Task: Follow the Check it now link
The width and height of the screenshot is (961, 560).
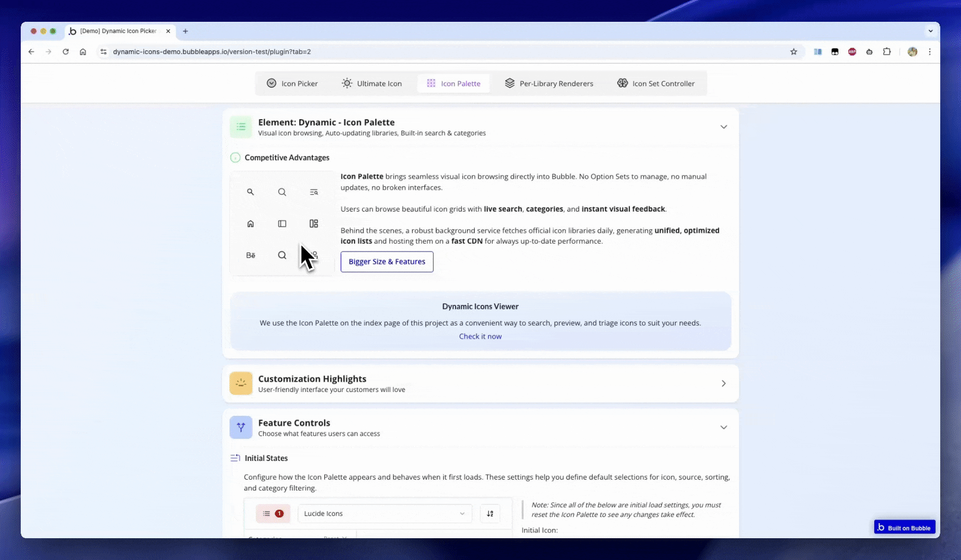Action: pyautogui.click(x=480, y=337)
